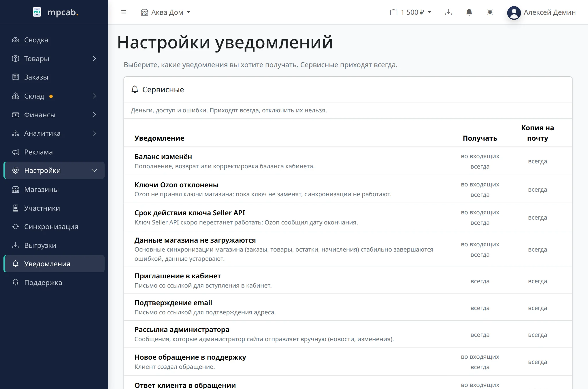This screenshot has width=588, height=389.
Task: Click "Срок действия ключа Seller API" title
Action: (190, 213)
